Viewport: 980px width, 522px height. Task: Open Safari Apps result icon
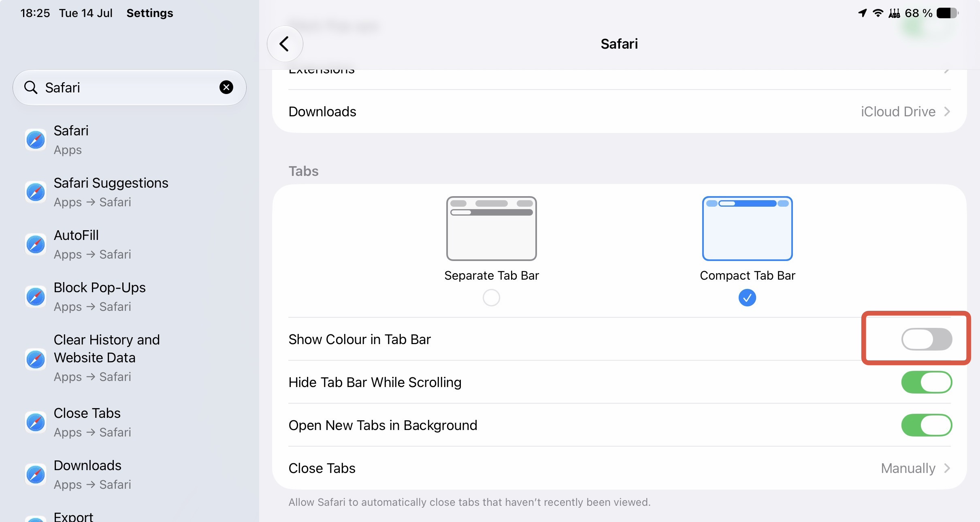[x=36, y=140]
